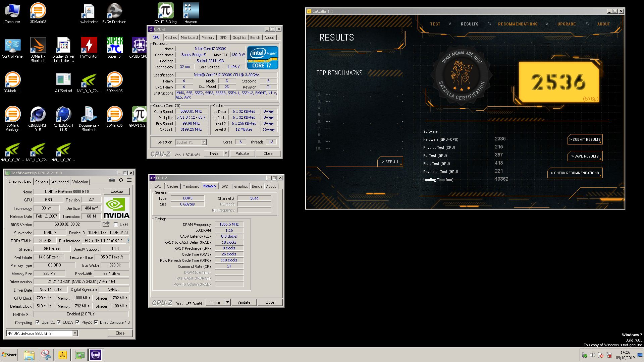Image resolution: width=644 pixels, height=362 pixels.
Task: Click the Intel Core i7 logo in CPU-Z
Action: coord(263,58)
